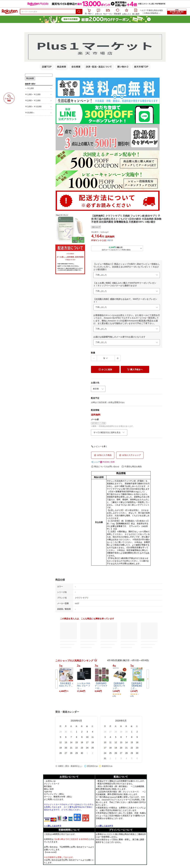Go to the 店舗TOP tab
The image size is (190, 868).
click(47, 67)
